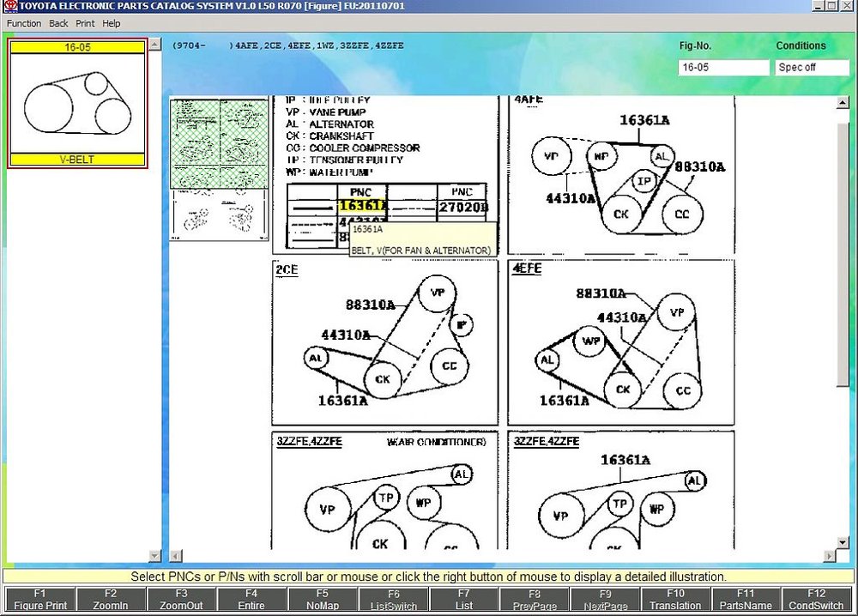Click the figure overview map thumbnail
The width and height of the screenshot is (858, 616).
[219, 168]
